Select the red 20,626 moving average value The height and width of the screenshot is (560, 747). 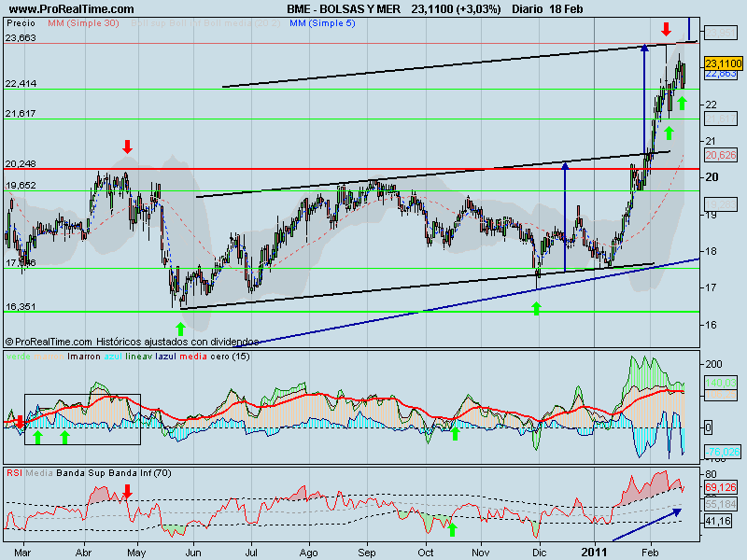coord(721,155)
